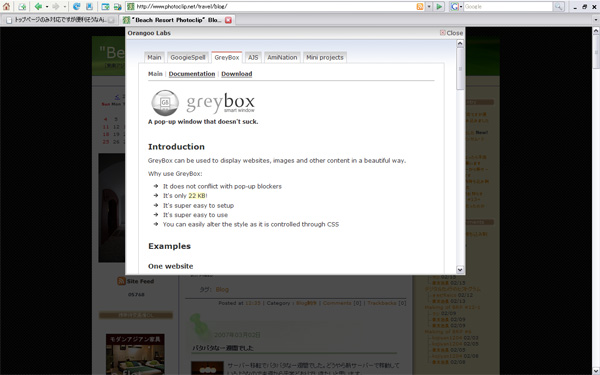600x375 pixels.
Task: Click the furniture ad thumbnail in sidebar
Action: click(x=135, y=354)
